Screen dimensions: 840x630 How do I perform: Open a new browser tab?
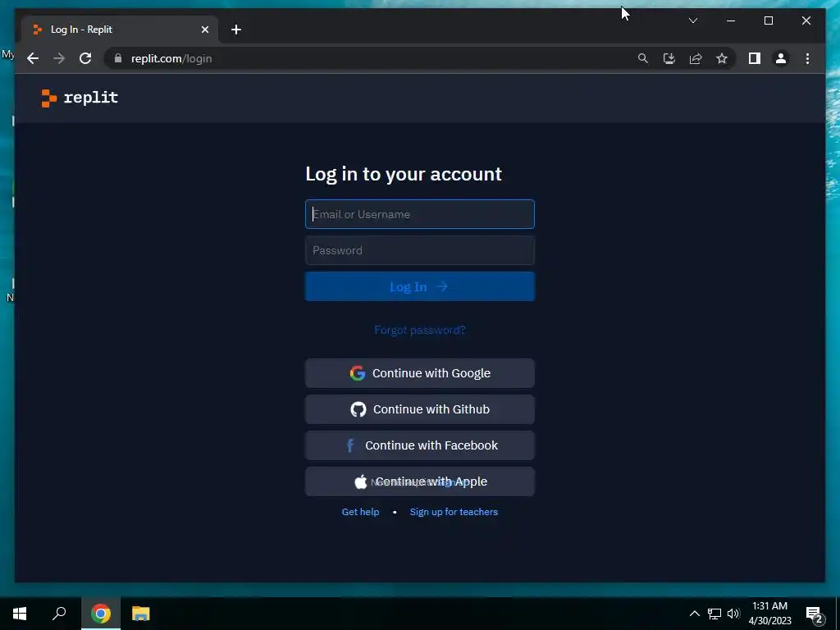236,30
